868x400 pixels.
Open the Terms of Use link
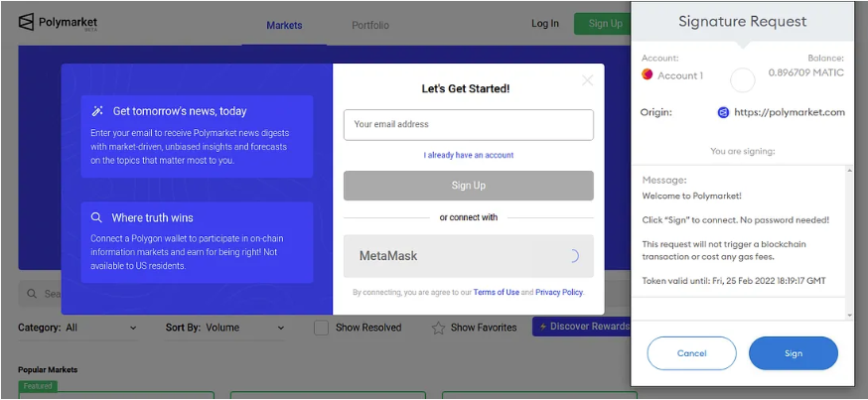[x=496, y=292]
